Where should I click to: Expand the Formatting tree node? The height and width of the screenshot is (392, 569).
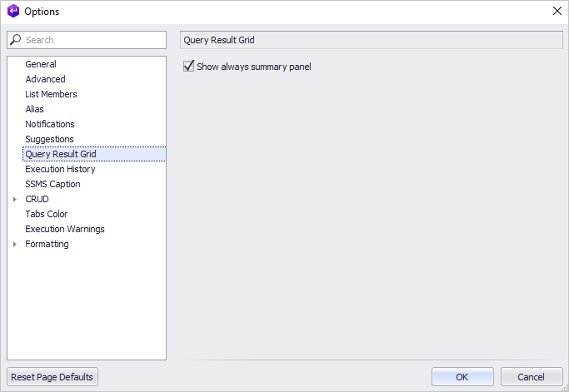tap(15, 244)
